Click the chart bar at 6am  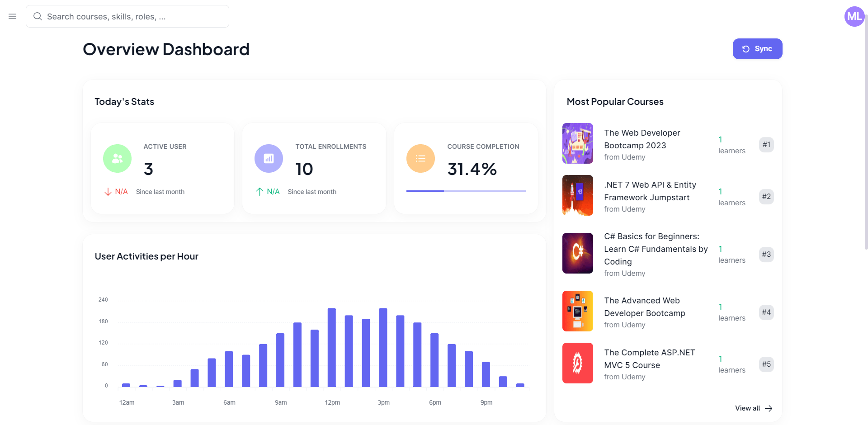click(x=229, y=369)
